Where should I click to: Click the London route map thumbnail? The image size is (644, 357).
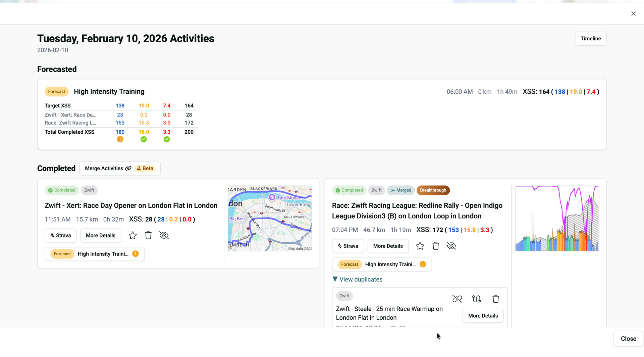270,218
